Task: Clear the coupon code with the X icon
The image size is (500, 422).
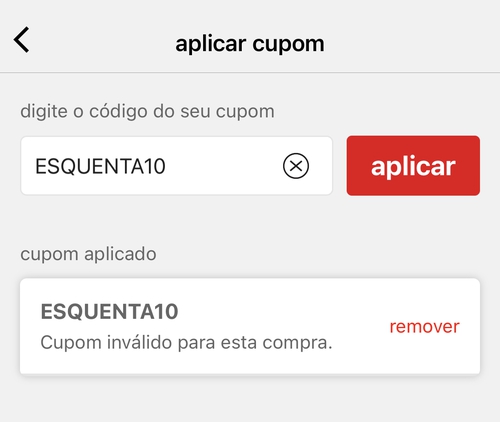Action: (296, 166)
